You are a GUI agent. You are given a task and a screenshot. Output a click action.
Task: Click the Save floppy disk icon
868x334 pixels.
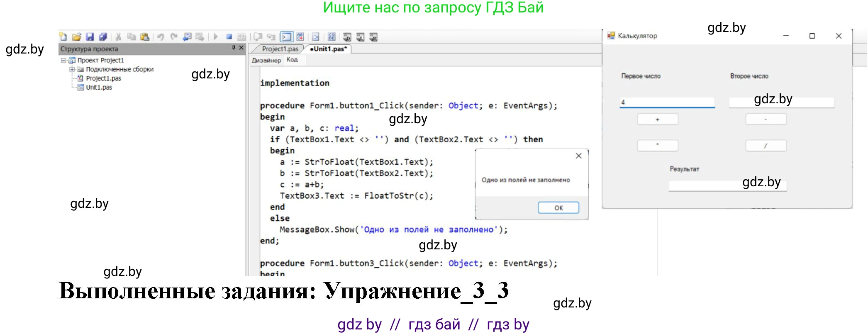[x=90, y=37]
